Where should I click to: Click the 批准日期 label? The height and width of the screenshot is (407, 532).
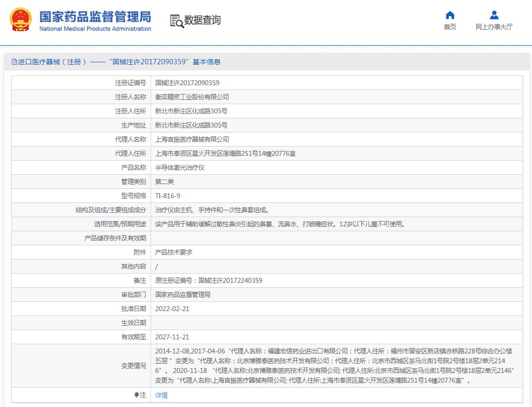(133, 309)
